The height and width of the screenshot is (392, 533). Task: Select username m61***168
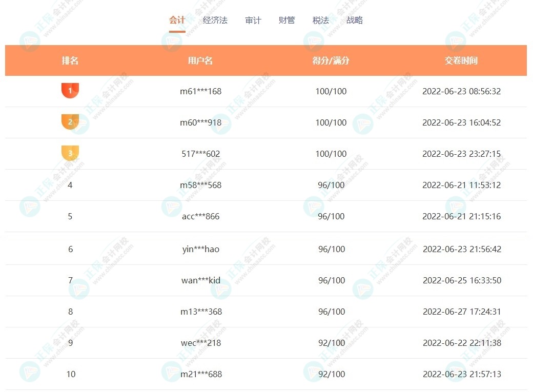[x=200, y=92]
